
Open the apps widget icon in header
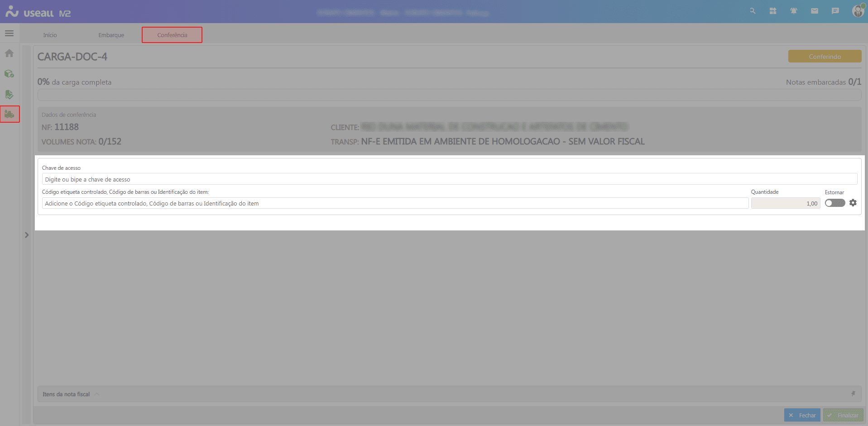point(773,11)
